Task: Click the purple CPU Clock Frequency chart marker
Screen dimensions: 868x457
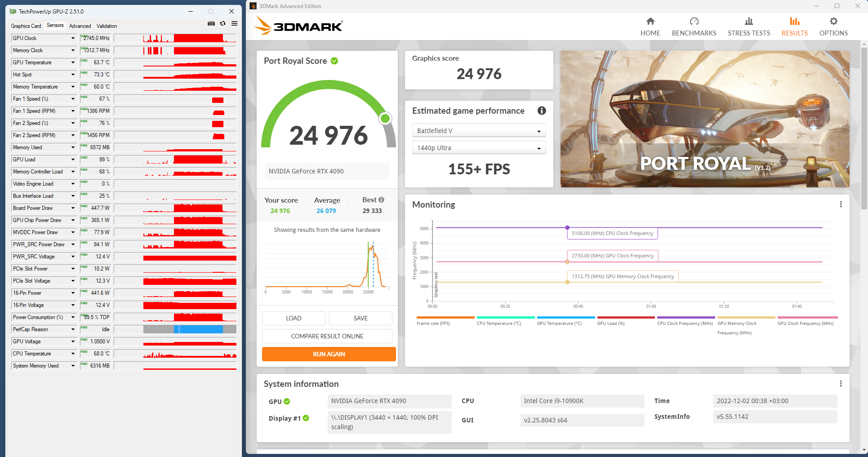Action: click(x=567, y=227)
